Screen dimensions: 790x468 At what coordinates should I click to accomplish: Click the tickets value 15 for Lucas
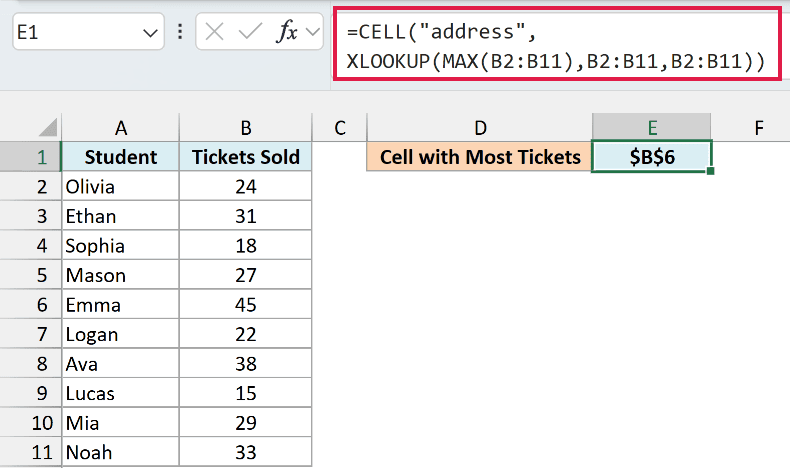(x=245, y=393)
